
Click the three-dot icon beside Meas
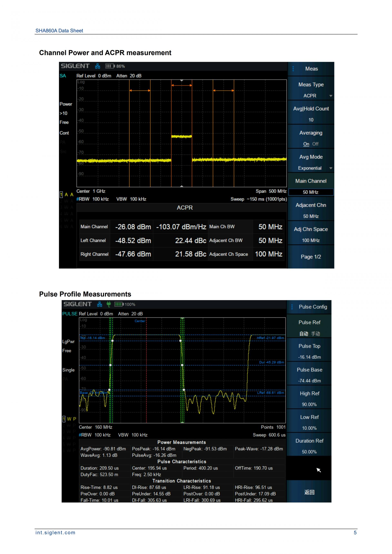coord(293,69)
